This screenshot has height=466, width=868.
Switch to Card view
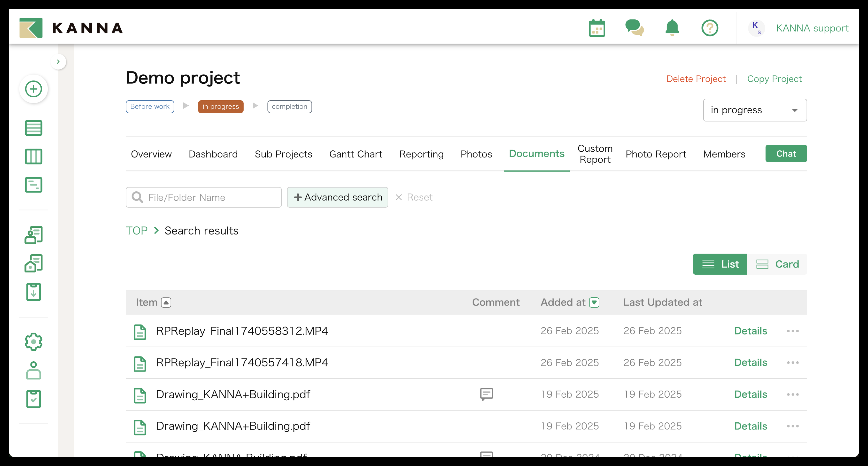click(777, 264)
